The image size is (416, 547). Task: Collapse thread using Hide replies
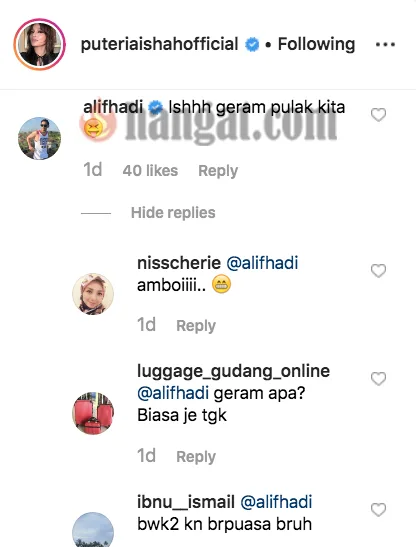[173, 213]
